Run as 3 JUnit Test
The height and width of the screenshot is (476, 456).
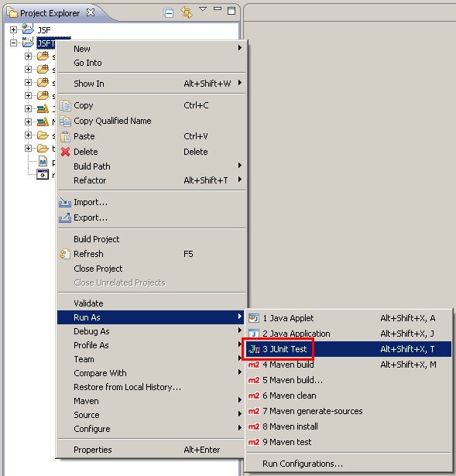coord(349,349)
